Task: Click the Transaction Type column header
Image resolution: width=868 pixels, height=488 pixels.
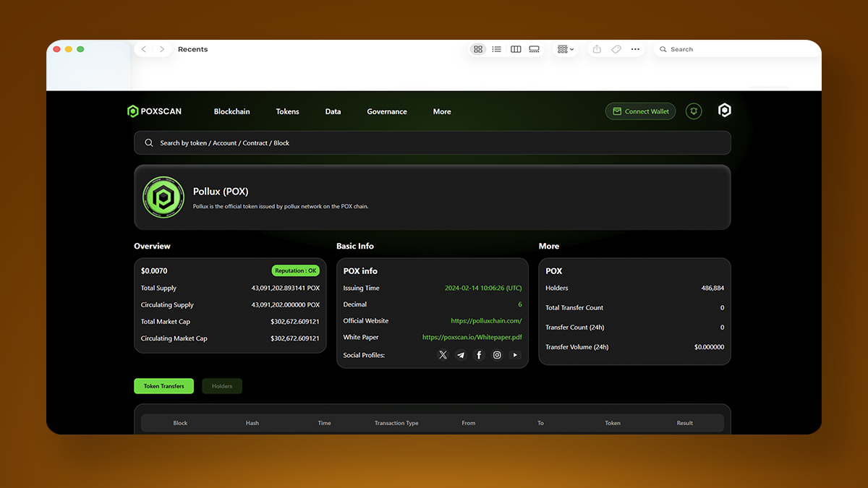Action: [x=396, y=423]
